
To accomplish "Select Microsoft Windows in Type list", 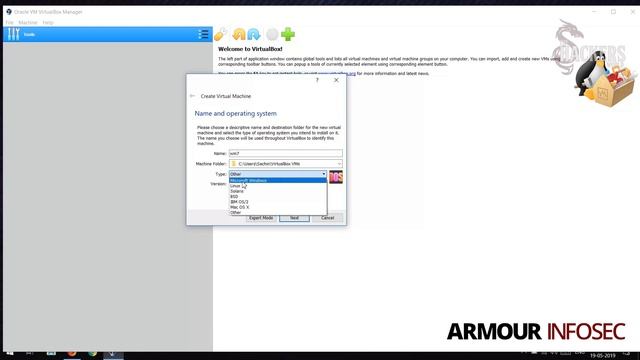I will tap(278, 180).
